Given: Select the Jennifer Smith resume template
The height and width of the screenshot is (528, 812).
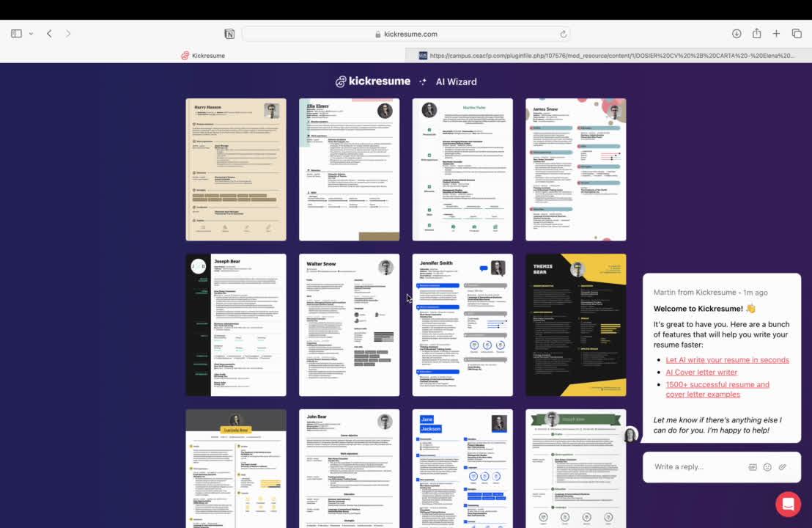Looking at the screenshot, I should (x=462, y=325).
